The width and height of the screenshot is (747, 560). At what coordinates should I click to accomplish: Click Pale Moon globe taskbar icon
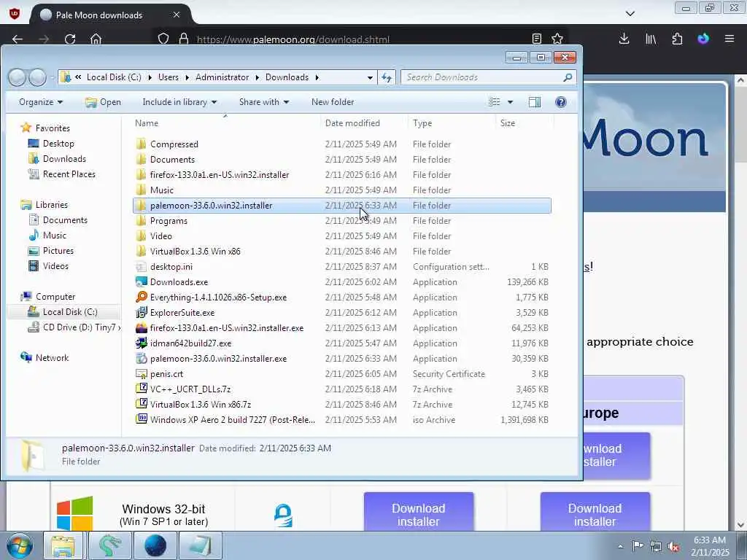point(155,545)
